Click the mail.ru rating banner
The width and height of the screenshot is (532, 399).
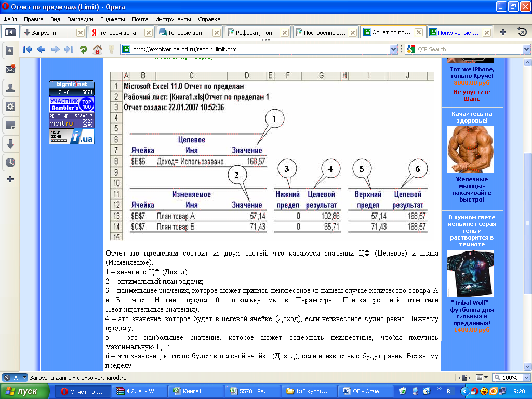click(x=72, y=121)
